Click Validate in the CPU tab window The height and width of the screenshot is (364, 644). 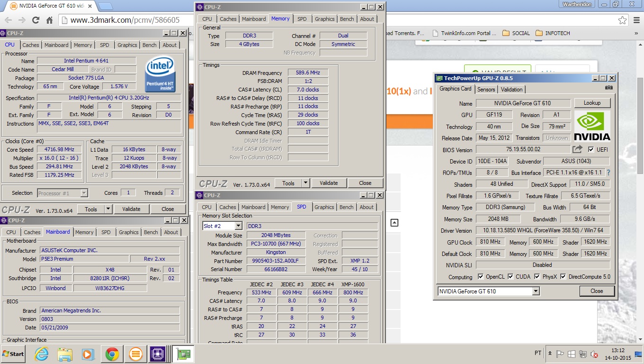coord(131,209)
